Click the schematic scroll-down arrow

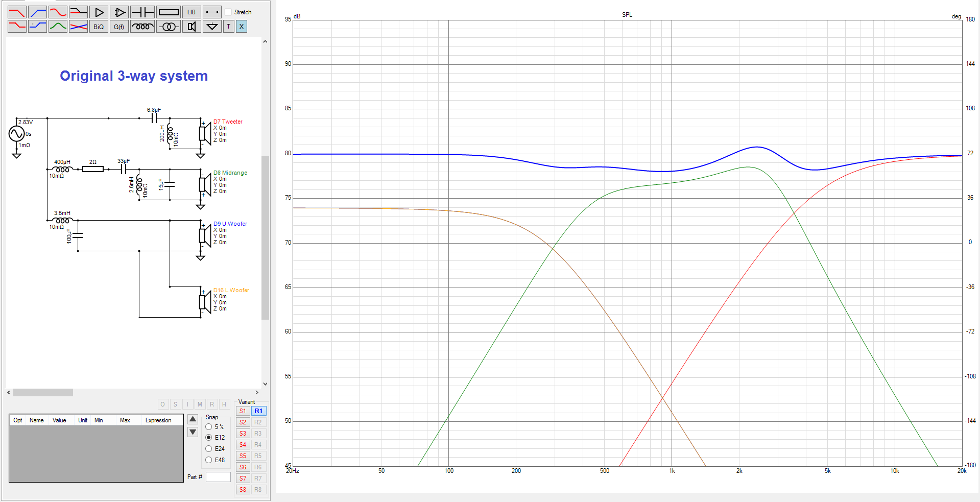[265, 384]
